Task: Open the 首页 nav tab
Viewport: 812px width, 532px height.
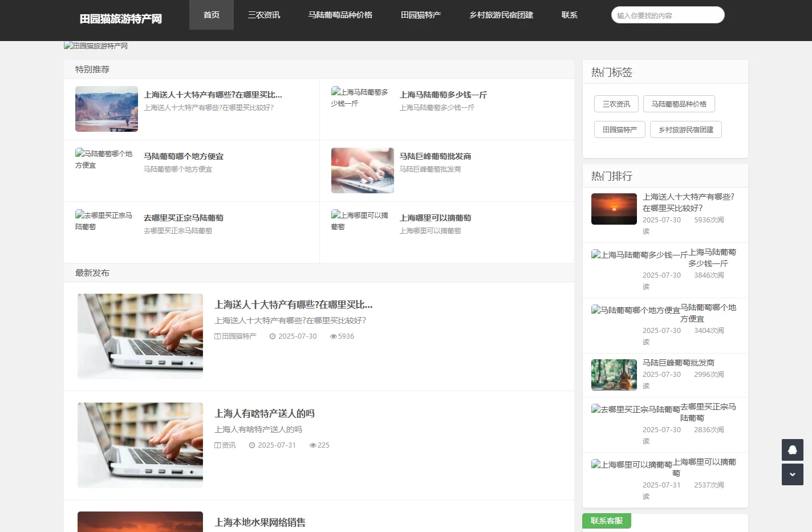Action: 212,15
